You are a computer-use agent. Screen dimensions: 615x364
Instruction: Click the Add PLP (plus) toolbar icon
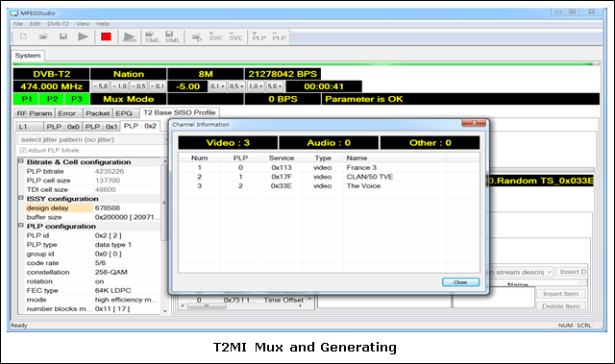click(x=258, y=36)
